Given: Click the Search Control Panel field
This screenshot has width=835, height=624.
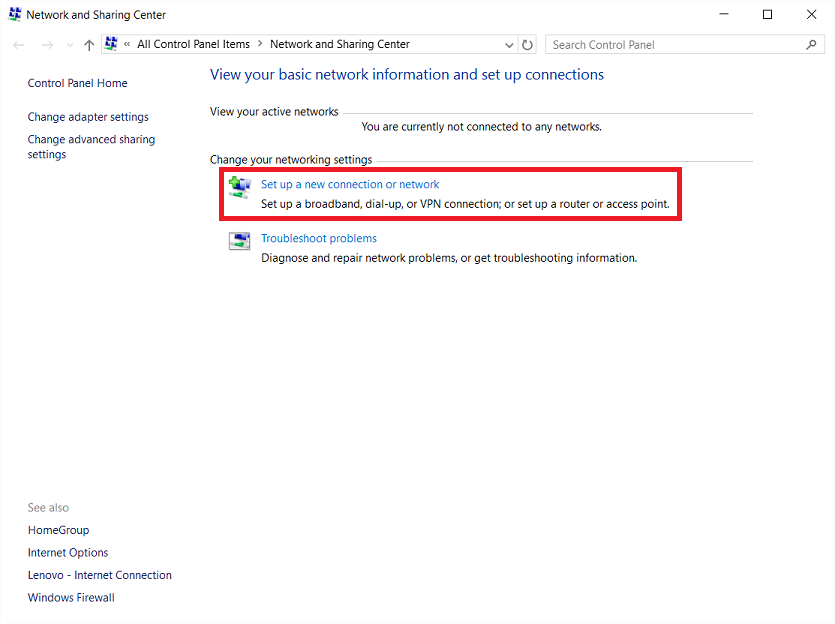Looking at the screenshot, I should coord(675,45).
